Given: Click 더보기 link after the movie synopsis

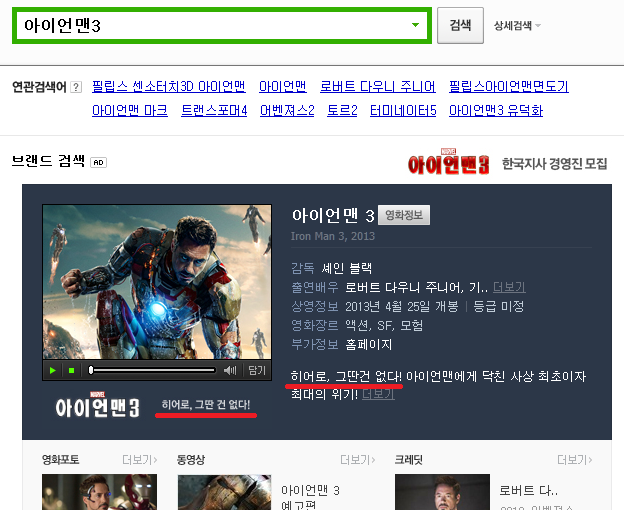Looking at the screenshot, I should tap(378, 394).
